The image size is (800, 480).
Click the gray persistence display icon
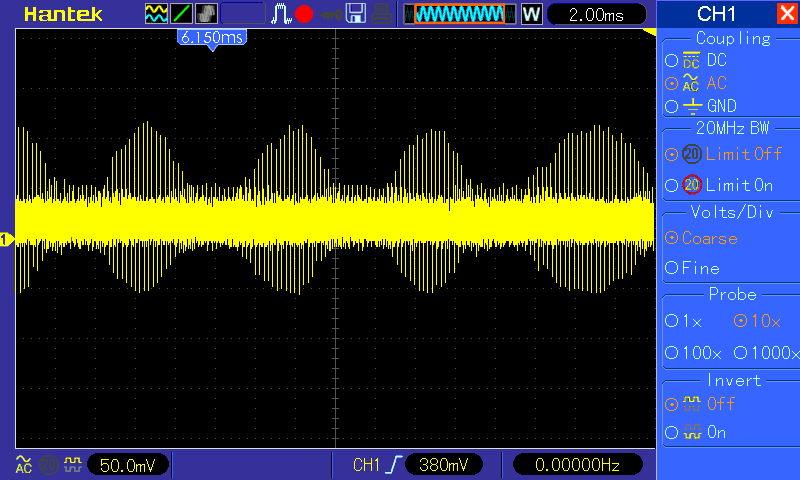click(x=206, y=14)
